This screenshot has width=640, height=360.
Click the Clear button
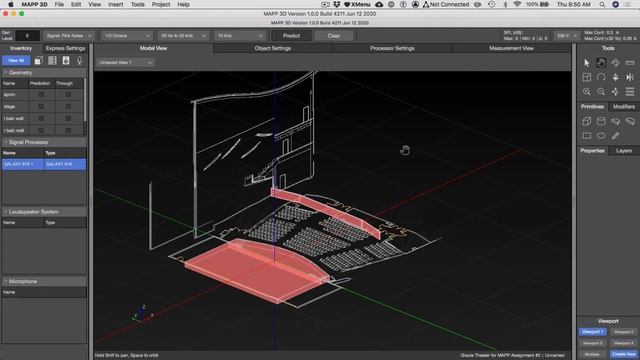click(x=333, y=36)
